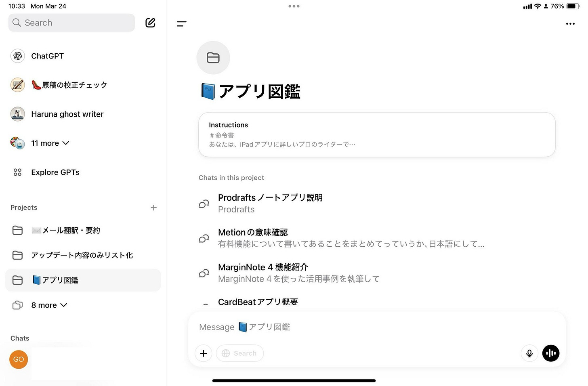The width and height of the screenshot is (588, 386).
Task: Click the Chats section label in sidebar
Action: 20,338
